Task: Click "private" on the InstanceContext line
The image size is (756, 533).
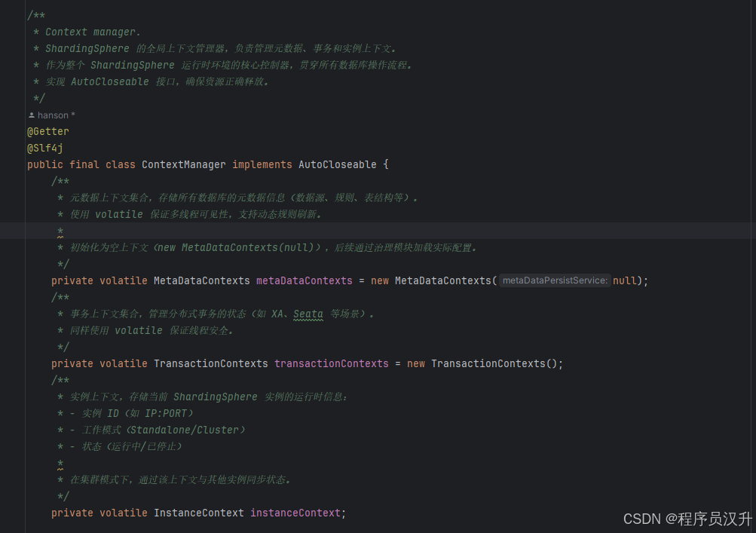Action: pyautogui.click(x=72, y=513)
